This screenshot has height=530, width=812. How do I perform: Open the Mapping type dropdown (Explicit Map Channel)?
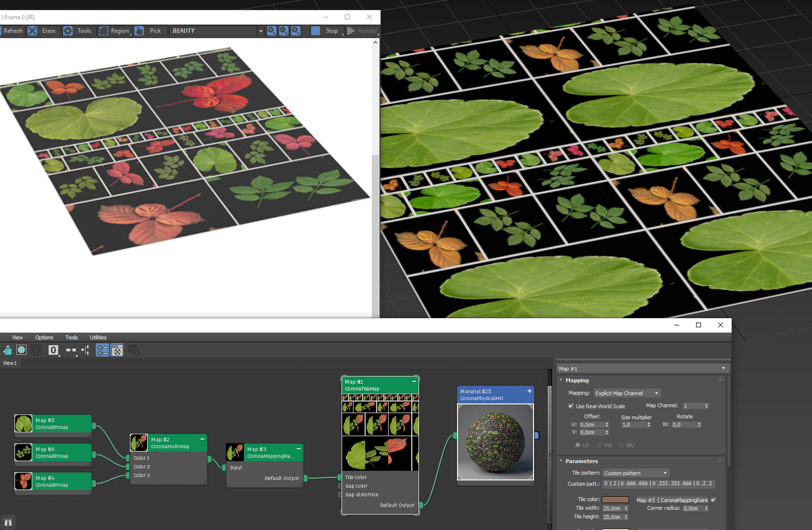[627, 393]
